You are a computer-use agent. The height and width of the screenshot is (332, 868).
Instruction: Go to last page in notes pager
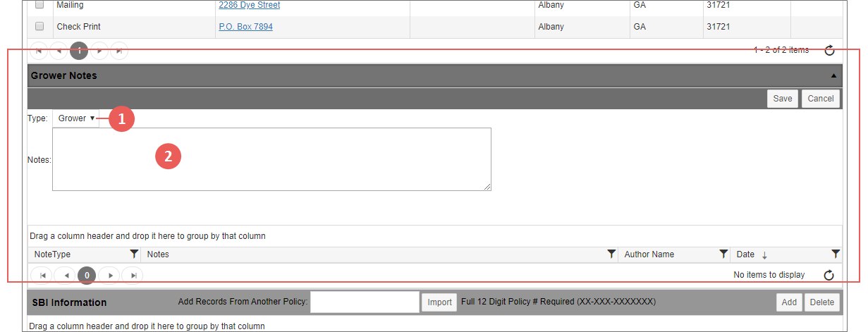(x=131, y=275)
